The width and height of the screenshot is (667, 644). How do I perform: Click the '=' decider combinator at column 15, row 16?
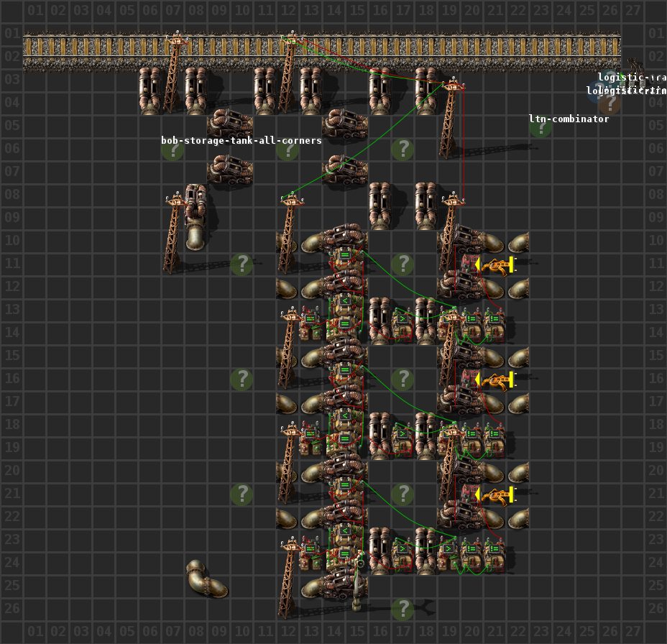tap(345, 373)
